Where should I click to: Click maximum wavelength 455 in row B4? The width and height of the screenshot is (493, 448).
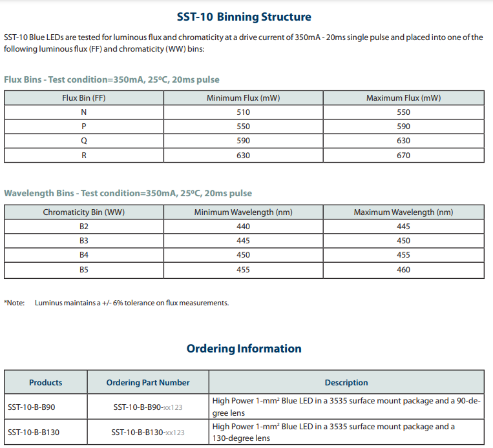click(404, 255)
